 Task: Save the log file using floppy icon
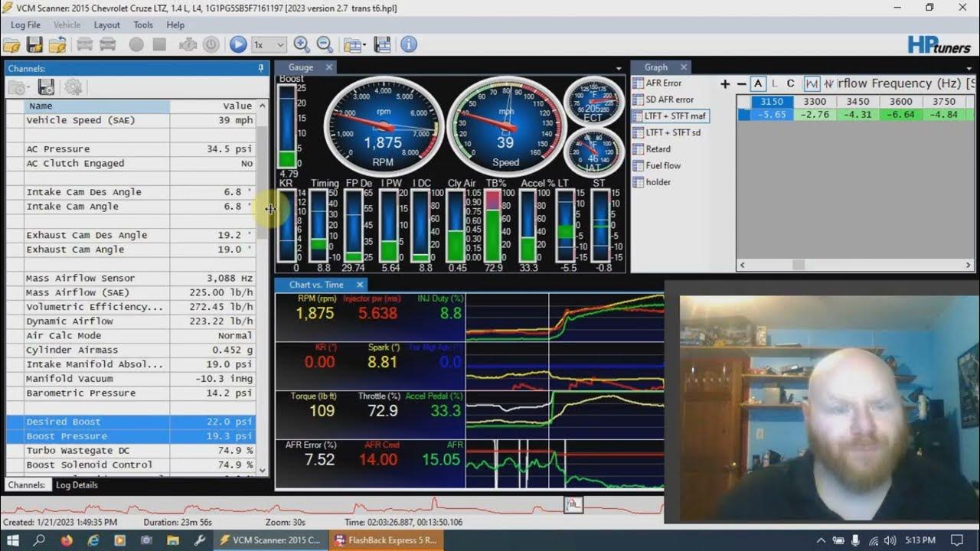(x=34, y=44)
